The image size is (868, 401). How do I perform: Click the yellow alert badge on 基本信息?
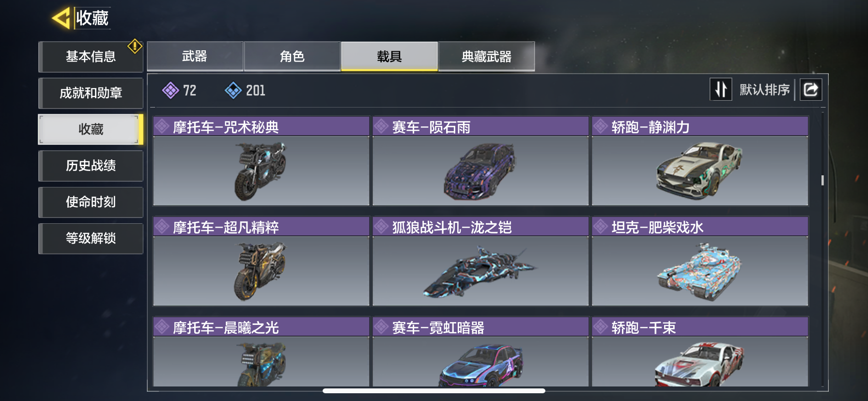click(135, 46)
